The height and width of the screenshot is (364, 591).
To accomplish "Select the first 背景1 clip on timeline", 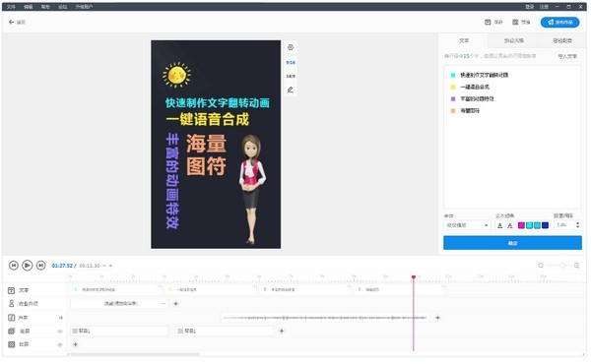I will [119, 331].
